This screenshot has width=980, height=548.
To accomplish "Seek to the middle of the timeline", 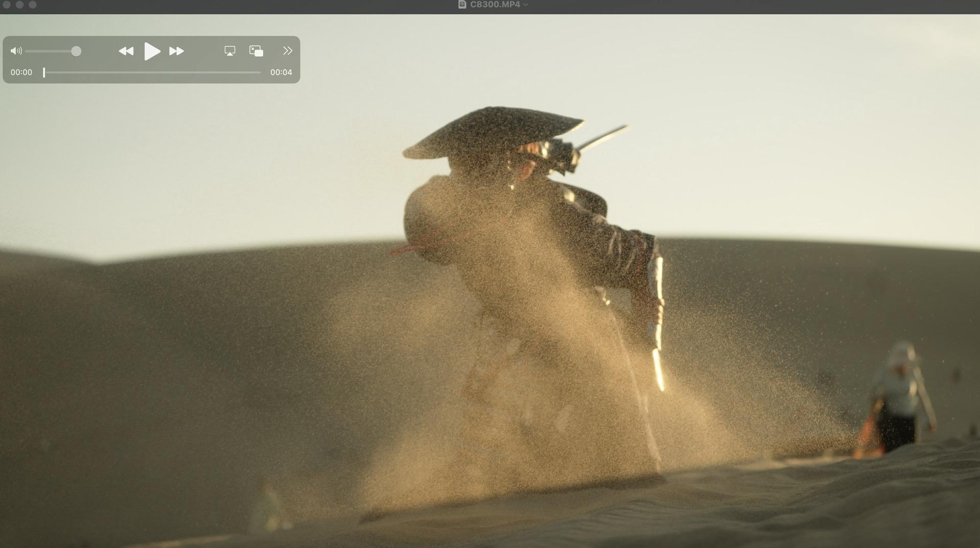I will click(152, 73).
